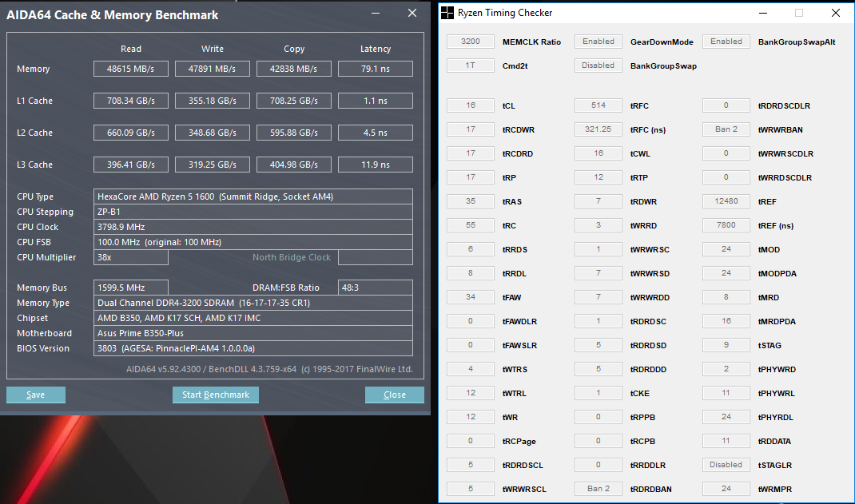This screenshot has height=504, width=855.
Task: Select Memory Read value 48615 MB/s
Action: point(131,69)
